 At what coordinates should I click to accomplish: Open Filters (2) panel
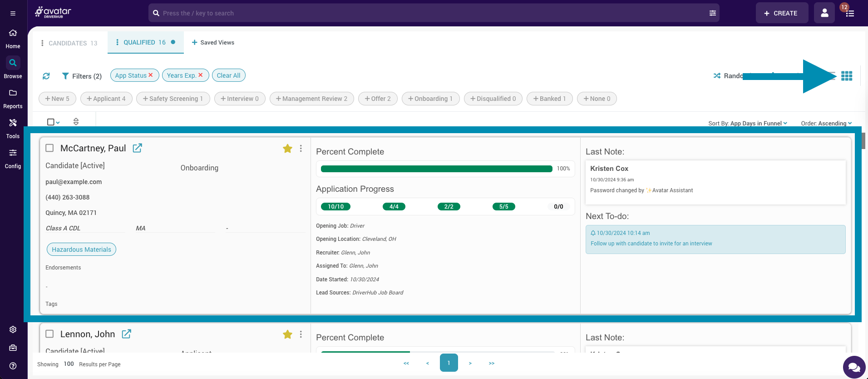tap(82, 76)
